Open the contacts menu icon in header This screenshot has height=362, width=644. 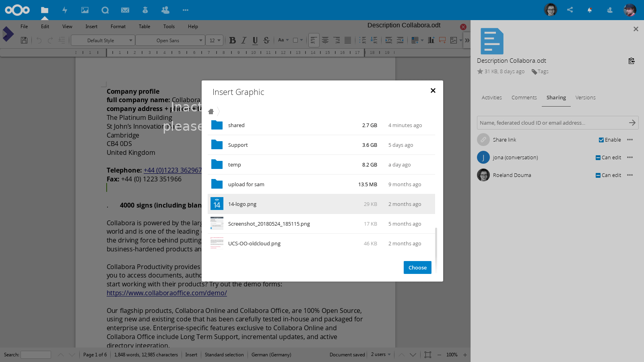[610, 10]
